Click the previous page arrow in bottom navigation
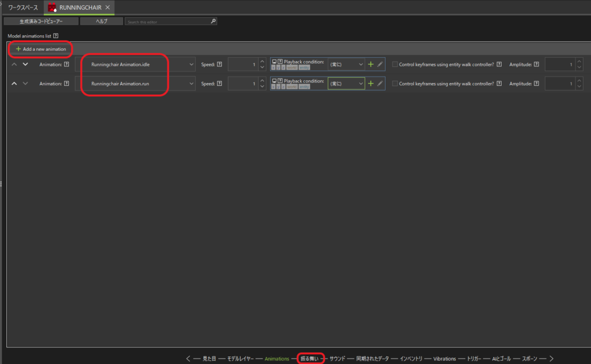 188,358
